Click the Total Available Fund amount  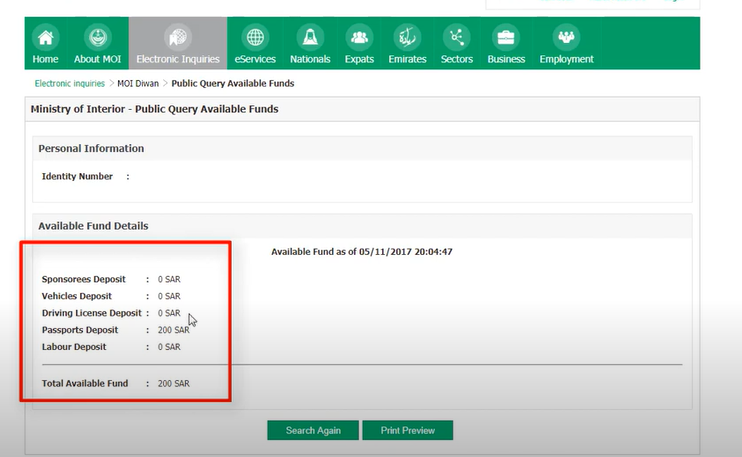coord(173,383)
